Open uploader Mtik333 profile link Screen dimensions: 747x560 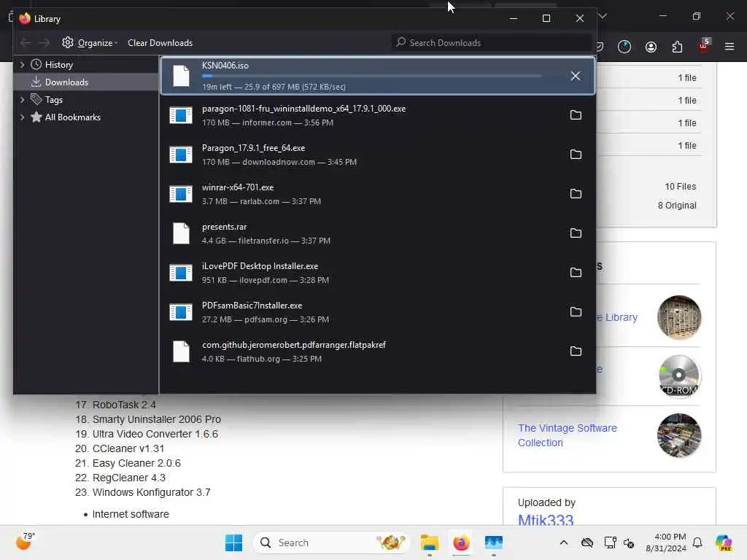coord(546,519)
